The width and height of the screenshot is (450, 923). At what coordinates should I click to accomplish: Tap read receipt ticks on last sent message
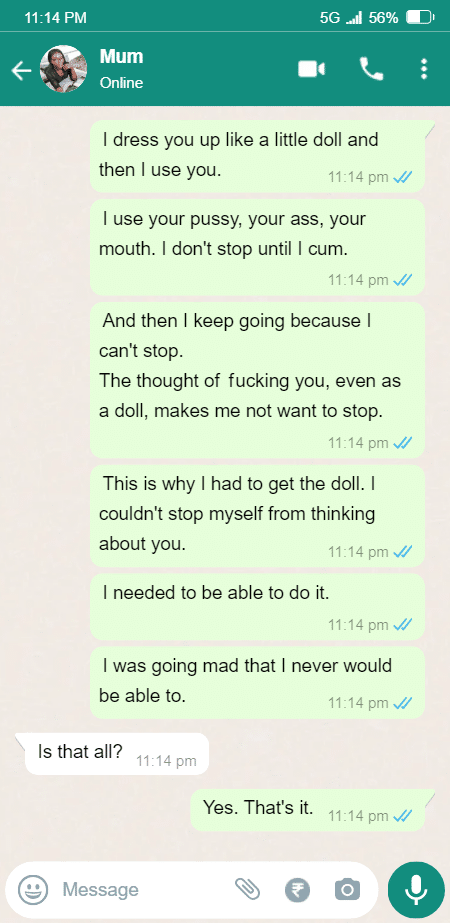click(x=402, y=816)
